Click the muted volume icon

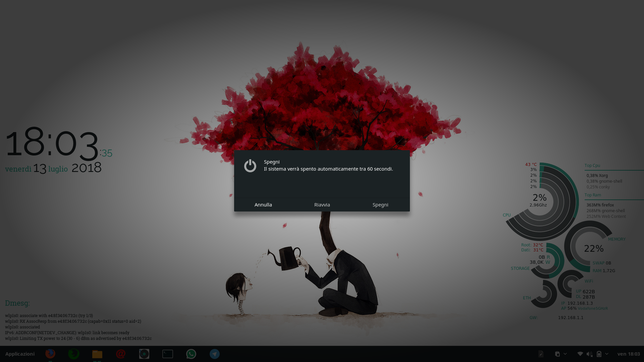[x=589, y=354]
